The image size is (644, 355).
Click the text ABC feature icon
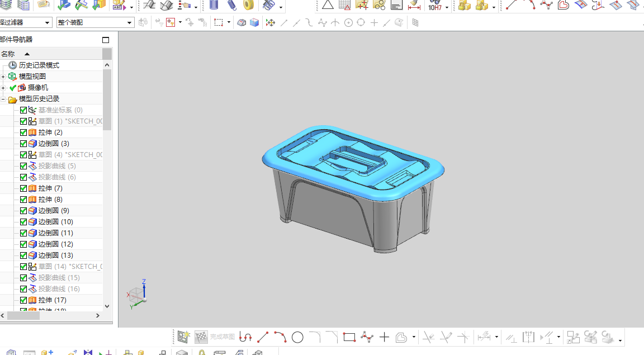119,6
